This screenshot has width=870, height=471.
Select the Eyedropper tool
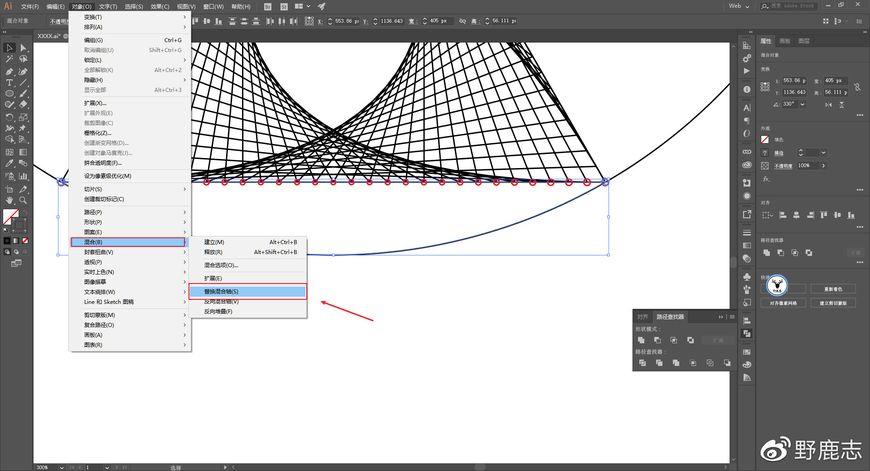[9, 164]
